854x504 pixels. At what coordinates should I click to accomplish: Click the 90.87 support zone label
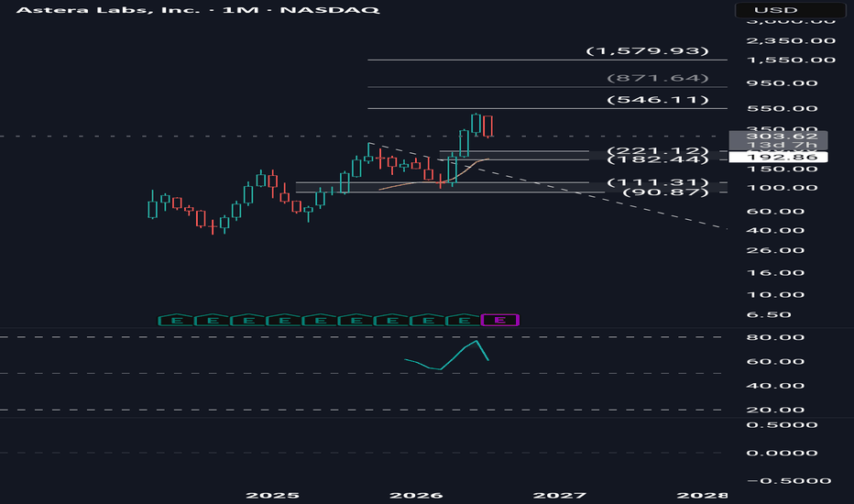665,192
